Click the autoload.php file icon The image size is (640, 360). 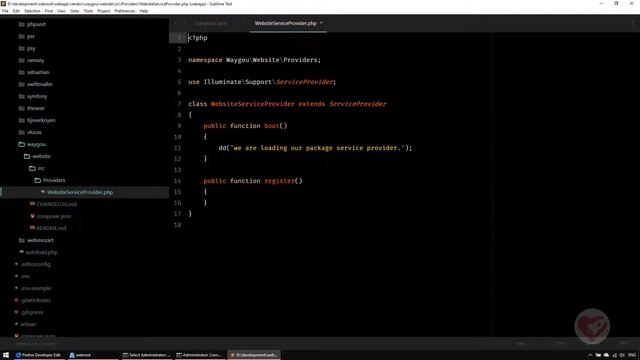22,252
